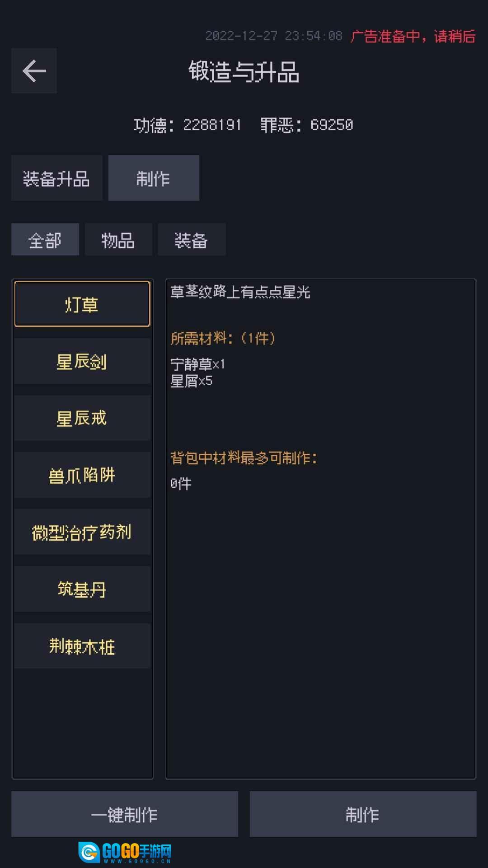488x868 pixels.
Task: Open the GOGO手游网 logo link
Action: click(x=125, y=852)
